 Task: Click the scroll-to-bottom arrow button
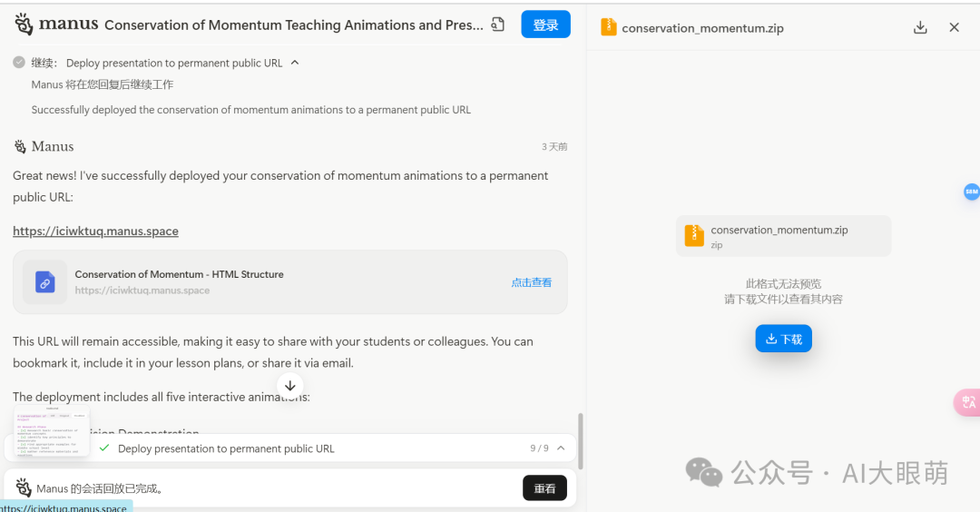click(x=290, y=386)
